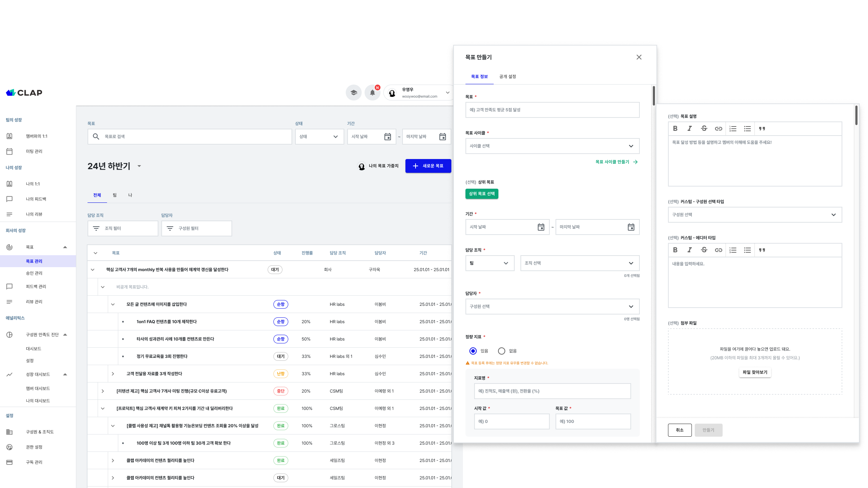Insert link in the 커스텀 에디터 toolbar
This screenshot has height=488, width=868.
(718, 250)
